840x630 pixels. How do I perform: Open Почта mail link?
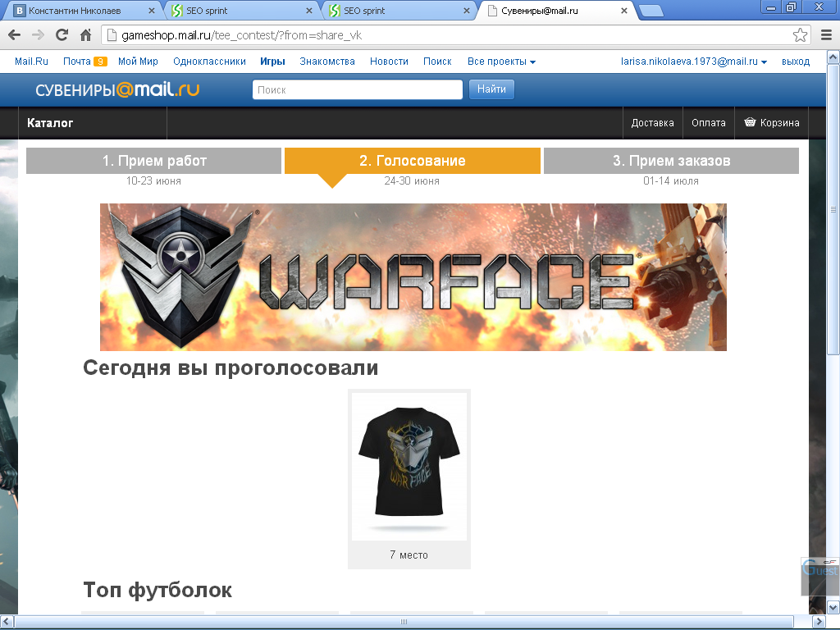77,62
